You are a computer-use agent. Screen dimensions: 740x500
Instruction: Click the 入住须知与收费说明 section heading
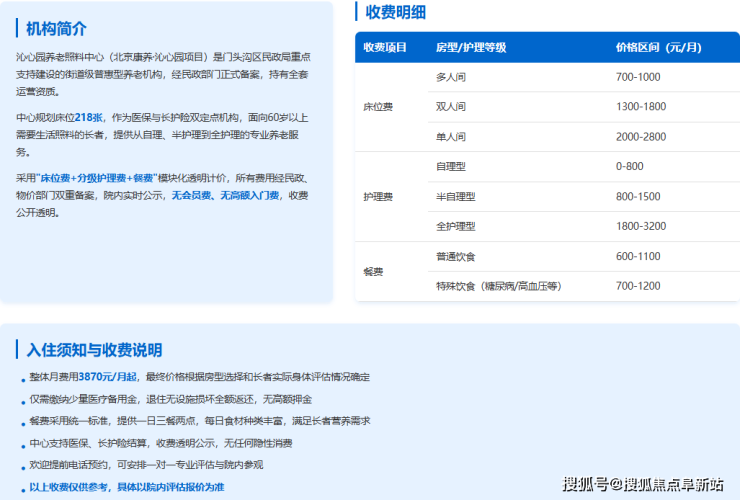(x=94, y=350)
